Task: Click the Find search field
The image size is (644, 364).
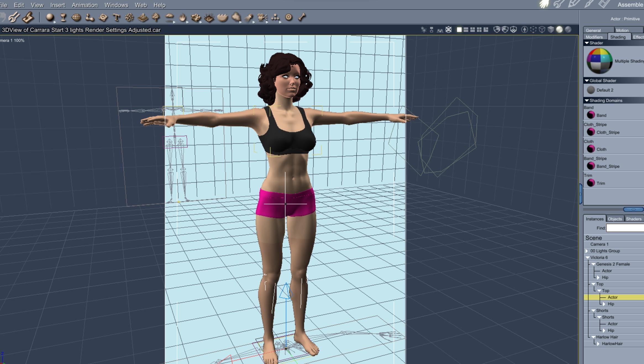Action: pyautogui.click(x=625, y=228)
